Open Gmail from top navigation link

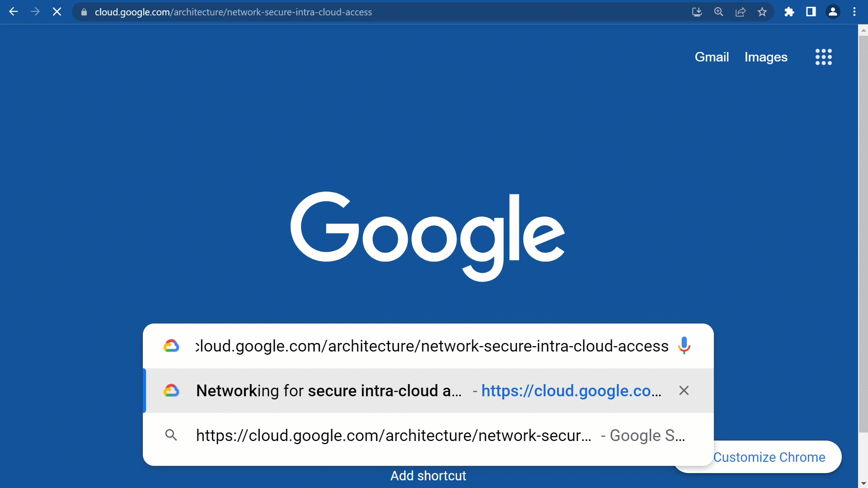click(x=711, y=56)
